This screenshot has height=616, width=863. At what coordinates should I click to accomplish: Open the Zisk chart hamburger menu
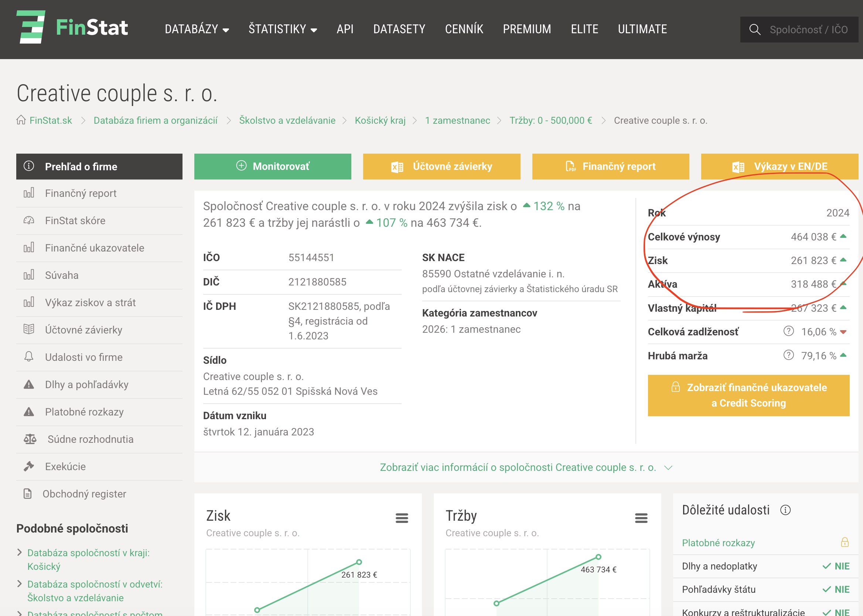pos(402,518)
